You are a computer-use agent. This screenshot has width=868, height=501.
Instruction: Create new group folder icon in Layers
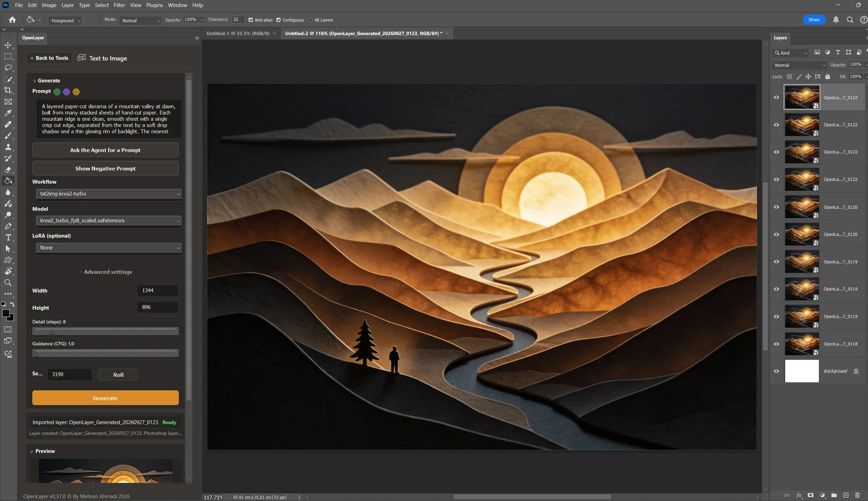(x=834, y=495)
